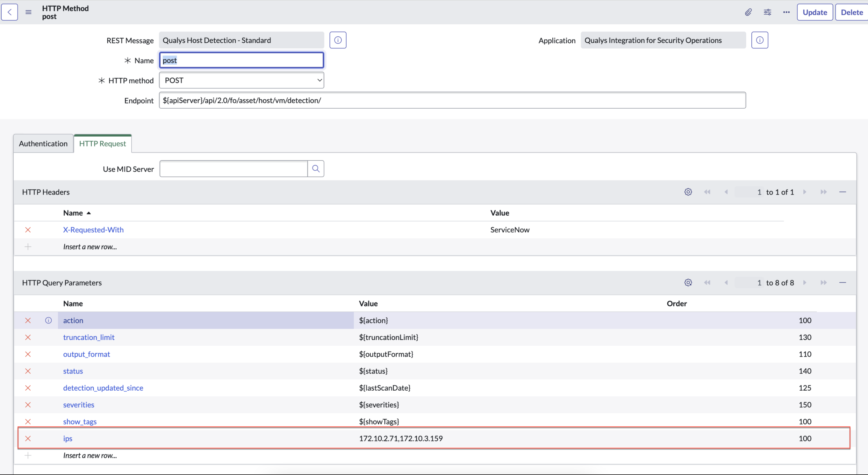Open the HTTP method POST dropdown

pyautogui.click(x=241, y=80)
